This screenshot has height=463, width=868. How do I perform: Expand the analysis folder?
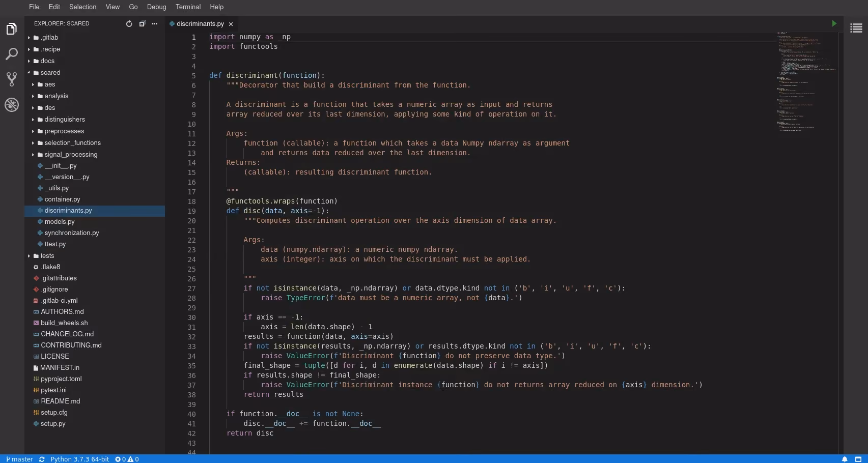point(95,96)
